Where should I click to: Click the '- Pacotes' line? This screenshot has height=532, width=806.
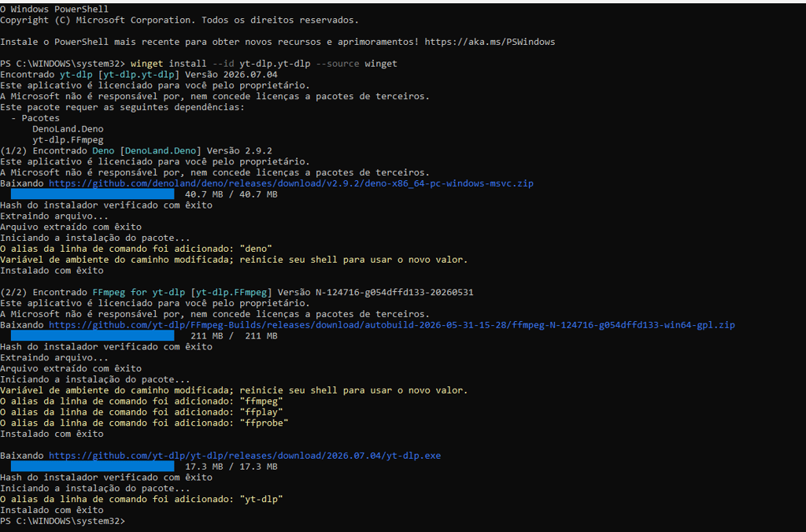(x=35, y=118)
